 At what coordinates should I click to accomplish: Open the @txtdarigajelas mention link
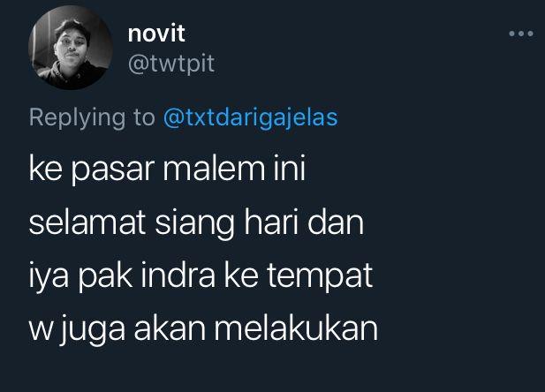pyautogui.click(x=250, y=117)
